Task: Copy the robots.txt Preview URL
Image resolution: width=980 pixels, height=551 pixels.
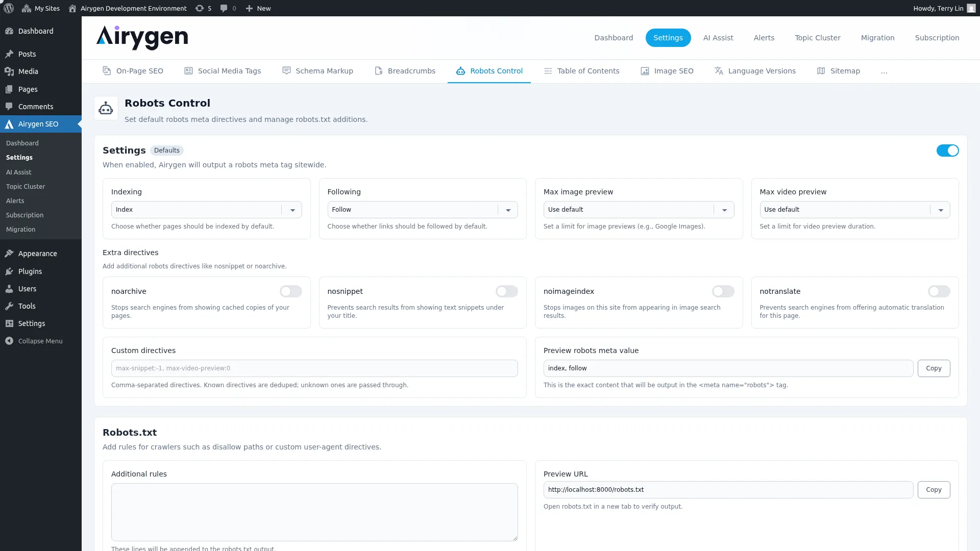Action: click(934, 490)
